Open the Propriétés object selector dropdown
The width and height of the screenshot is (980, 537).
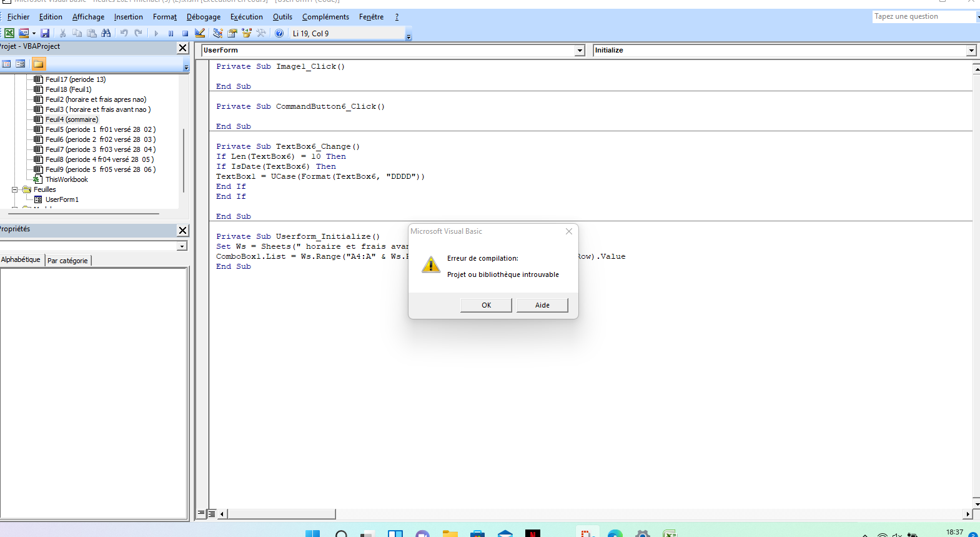click(182, 246)
